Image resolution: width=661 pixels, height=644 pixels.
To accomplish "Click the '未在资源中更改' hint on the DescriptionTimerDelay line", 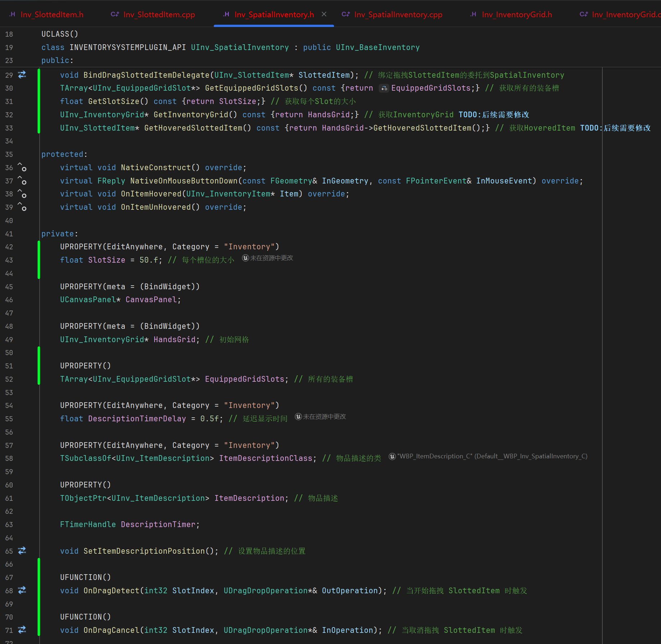I will 324,417.
